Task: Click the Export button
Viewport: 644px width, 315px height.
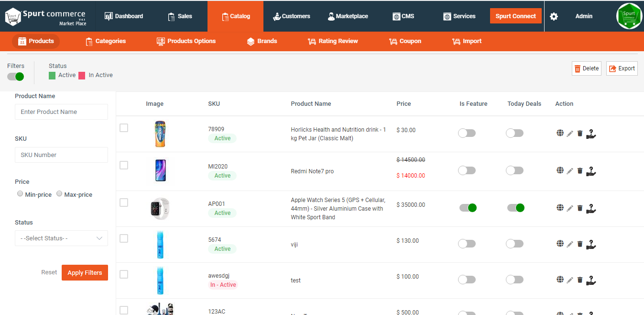Action: [622, 68]
